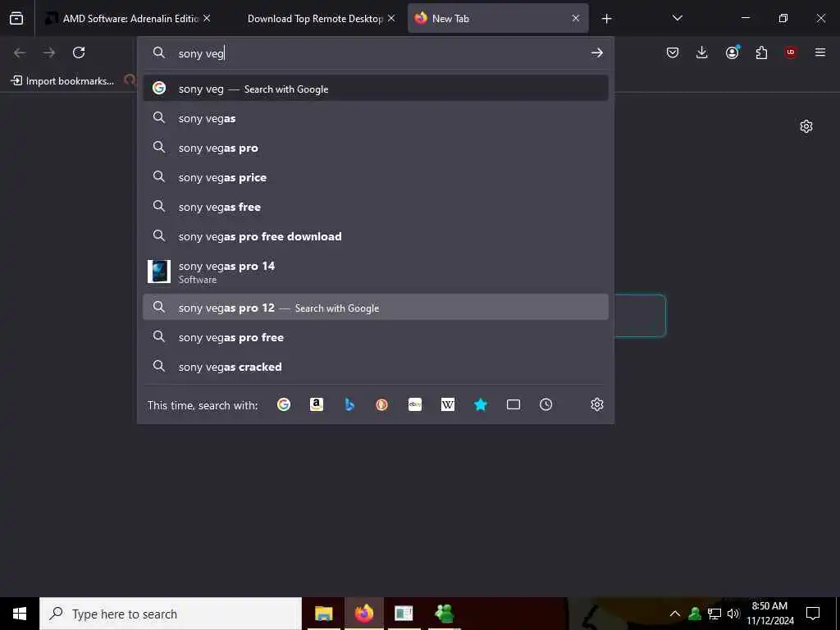Viewport: 840px width, 630px height.
Task: Search this time with eBay icon
Action: 415,404
